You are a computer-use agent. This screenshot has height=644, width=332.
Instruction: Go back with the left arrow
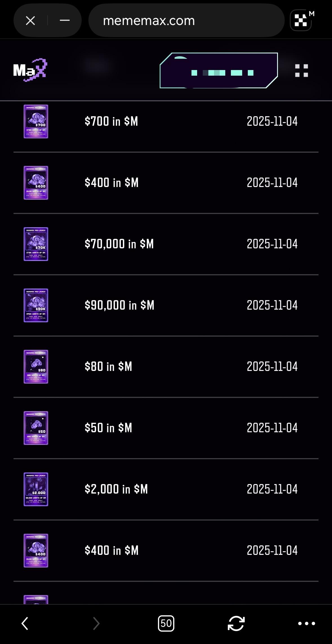tap(25, 623)
